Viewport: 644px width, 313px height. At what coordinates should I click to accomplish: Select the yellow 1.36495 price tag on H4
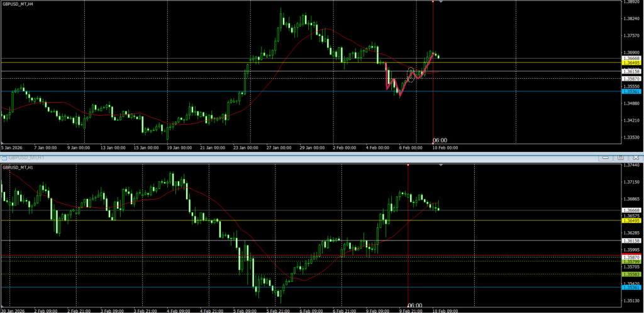631,63
